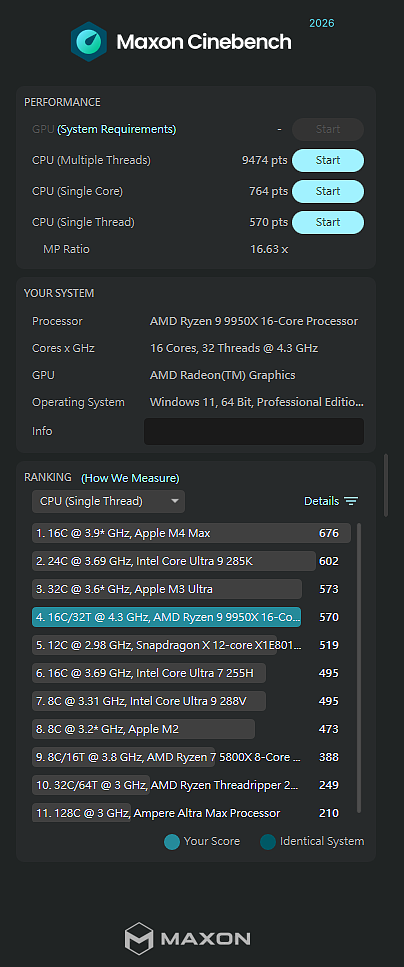
Task: Click the Processor name AMD Ryzen 9 9950X
Action: [x=254, y=321]
